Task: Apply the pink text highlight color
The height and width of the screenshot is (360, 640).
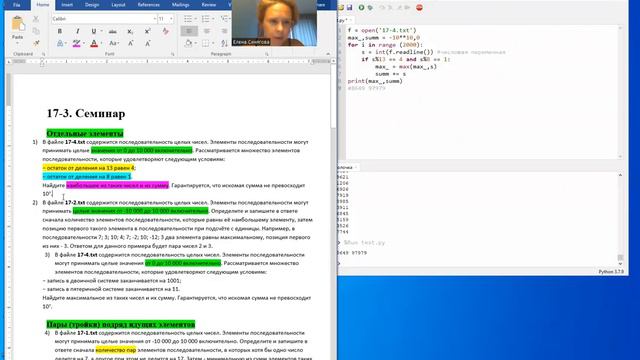Action: 76,43
